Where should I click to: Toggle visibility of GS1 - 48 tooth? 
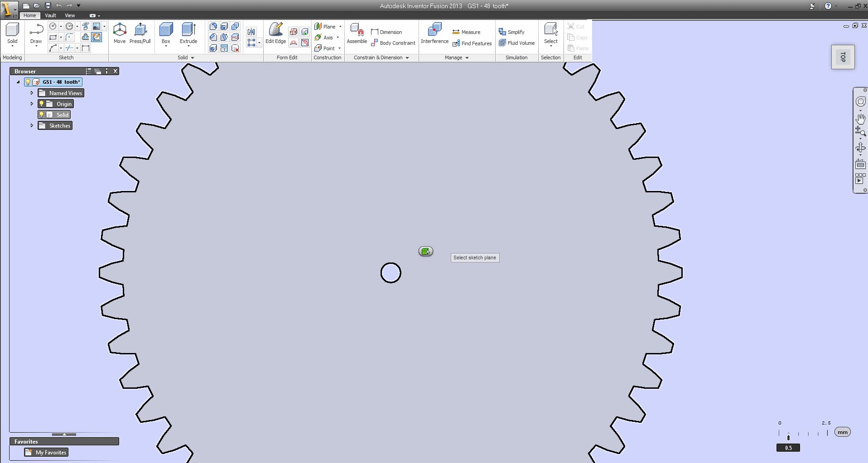pyautogui.click(x=28, y=82)
